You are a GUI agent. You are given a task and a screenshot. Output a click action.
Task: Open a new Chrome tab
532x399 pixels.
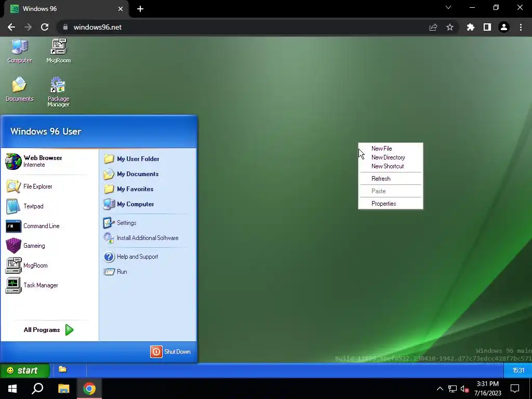coord(140,9)
